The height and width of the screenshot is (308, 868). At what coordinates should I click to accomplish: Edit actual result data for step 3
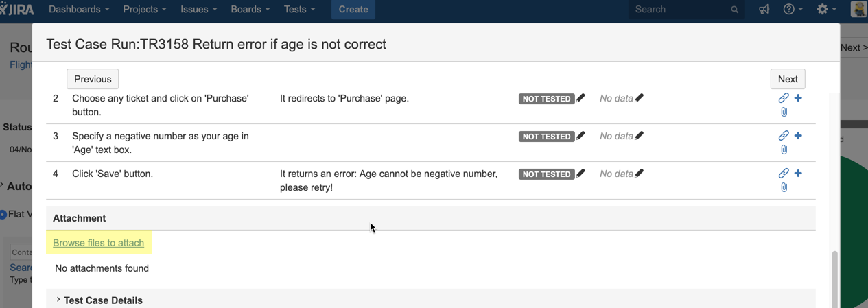pos(640,136)
